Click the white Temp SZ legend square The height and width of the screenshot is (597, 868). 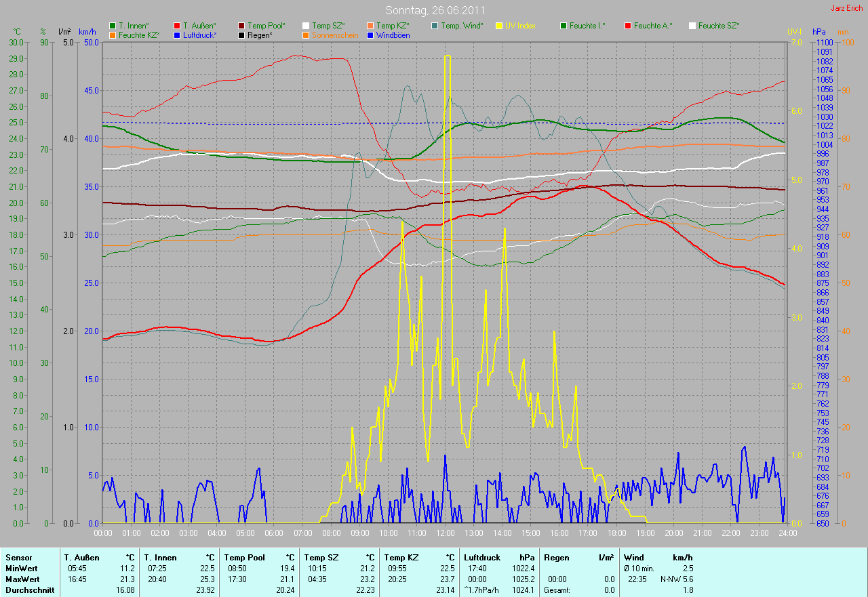tap(306, 26)
